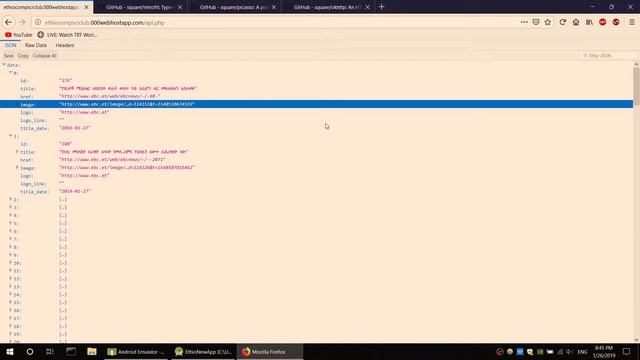Click the scrollbar down arrow
This screenshot has height=360, width=640.
click(x=636, y=340)
